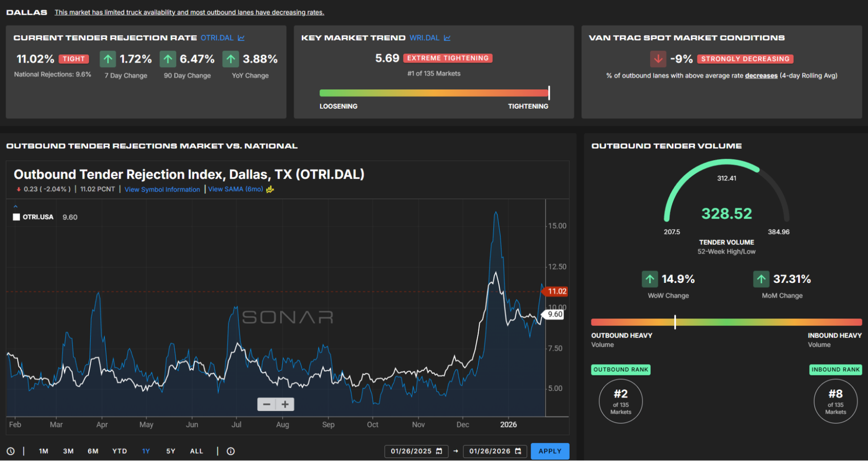
Task: Click the Dallas market summary link
Action: pos(189,12)
